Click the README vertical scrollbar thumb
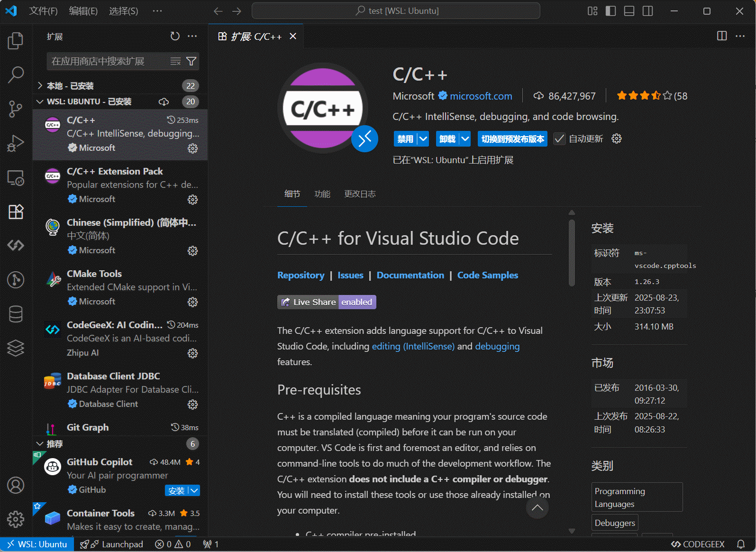Viewport: 756px width, 552px height. (572, 253)
